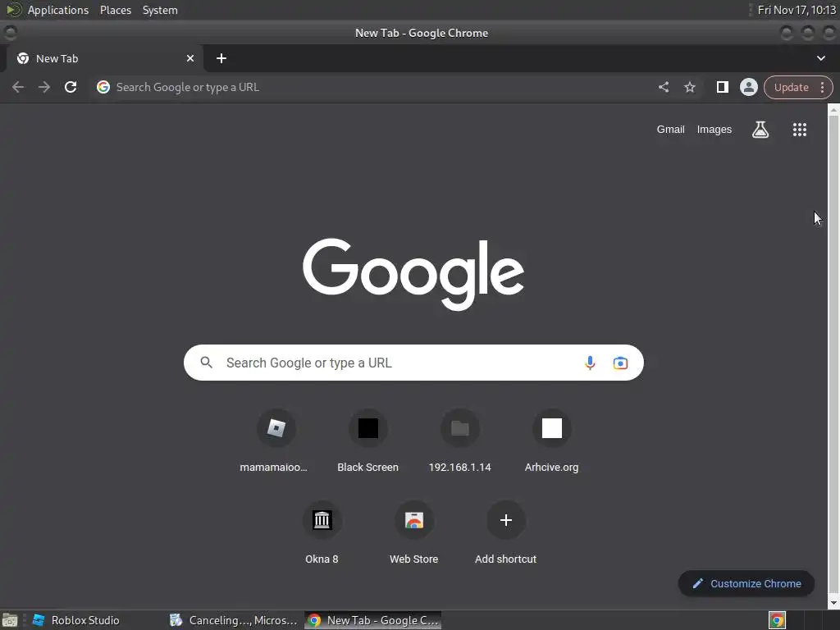Image resolution: width=840 pixels, height=630 pixels.
Task: Click the magnifier icon in the search box
Action: 206,363
